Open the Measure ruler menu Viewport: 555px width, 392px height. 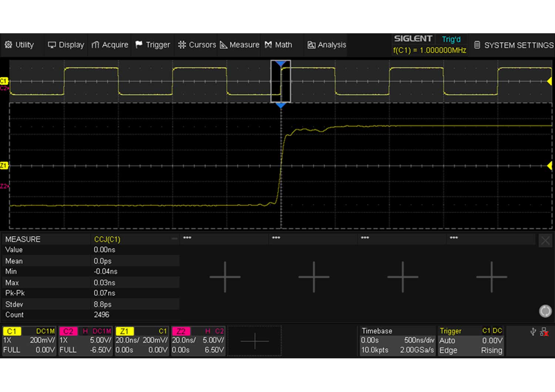(x=223, y=45)
